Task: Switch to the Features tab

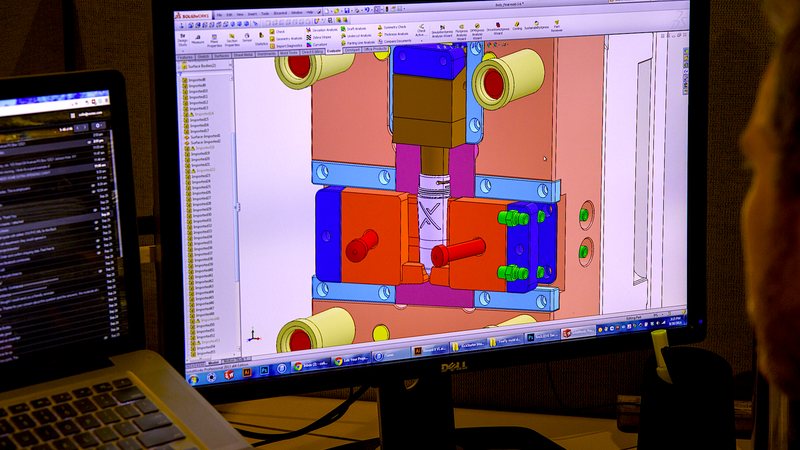Action: pos(185,57)
